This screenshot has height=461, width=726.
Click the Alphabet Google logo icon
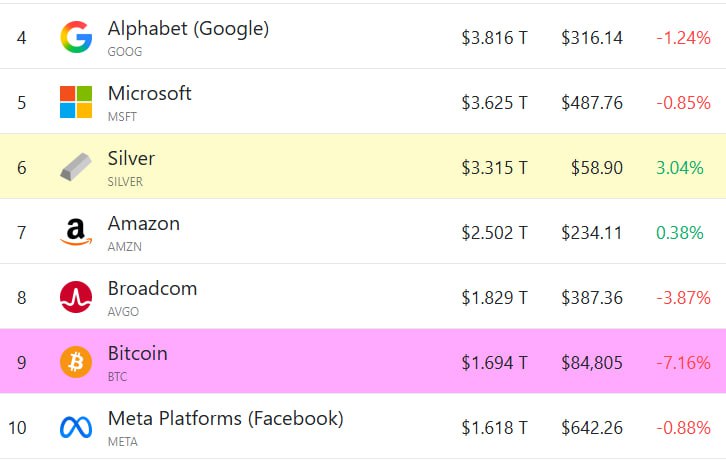pyautogui.click(x=76, y=37)
